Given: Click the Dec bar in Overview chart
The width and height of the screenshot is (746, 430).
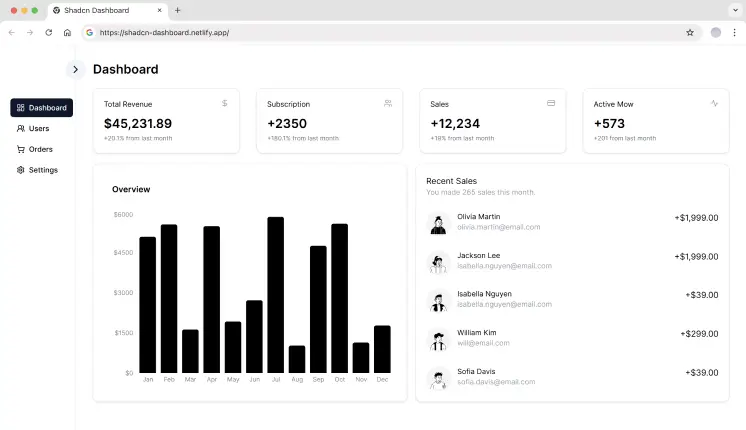Looking at the screenshot, I should click(x=382, y=349).
